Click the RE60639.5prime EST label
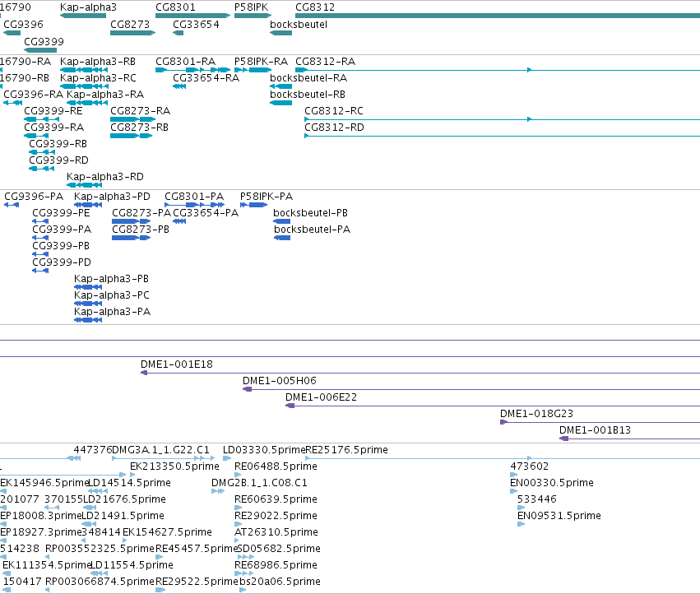This screenshot has height=594, width=700. (276, 499)
